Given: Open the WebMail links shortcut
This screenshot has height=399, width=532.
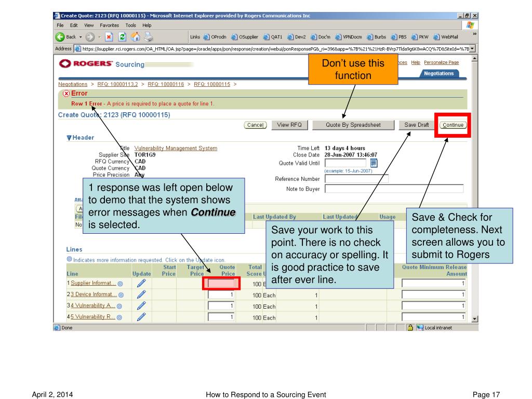Looking at the screenshot, I should click(446, 37).
